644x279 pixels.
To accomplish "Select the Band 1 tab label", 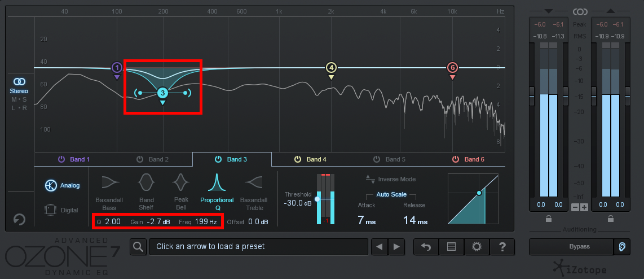I will 80,159.
